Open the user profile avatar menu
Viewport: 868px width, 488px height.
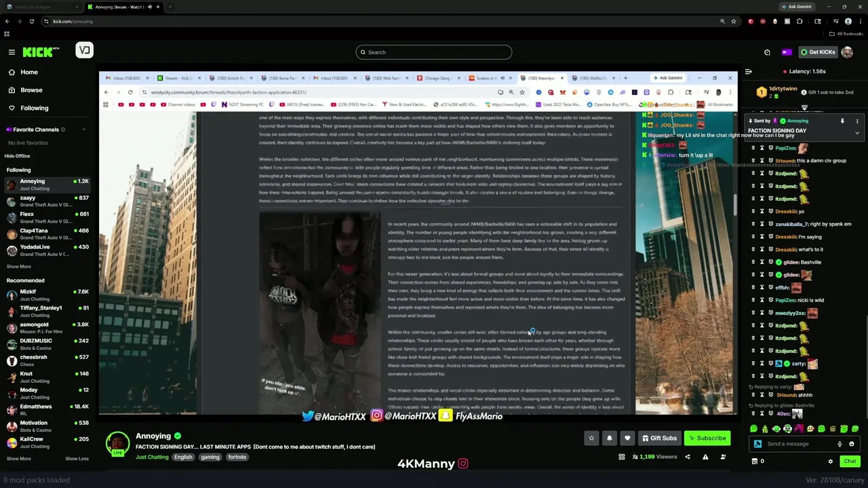point(847,52)
